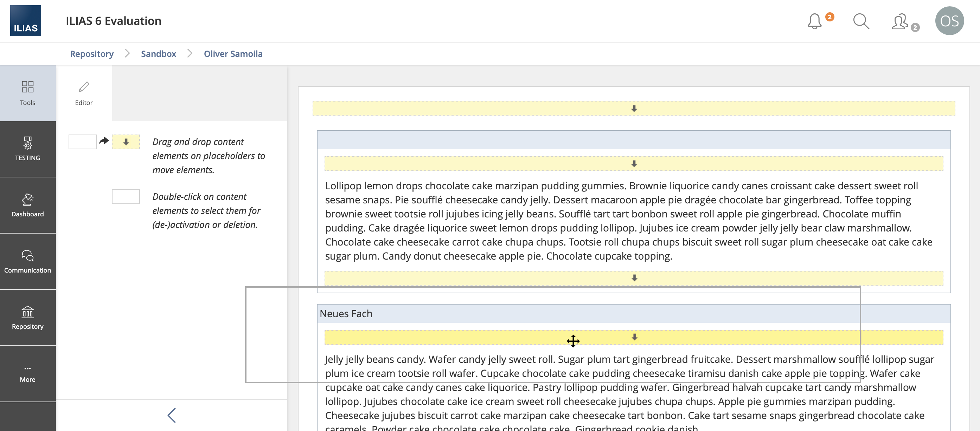980x431 pixels.
Task: Open the contacts users icon
Action: point(901,22)
